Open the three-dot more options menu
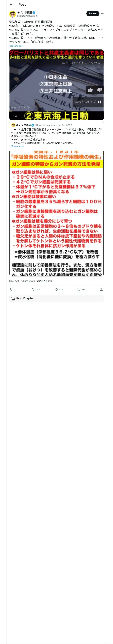The image size is (113, 644). (x=102, y=14)
